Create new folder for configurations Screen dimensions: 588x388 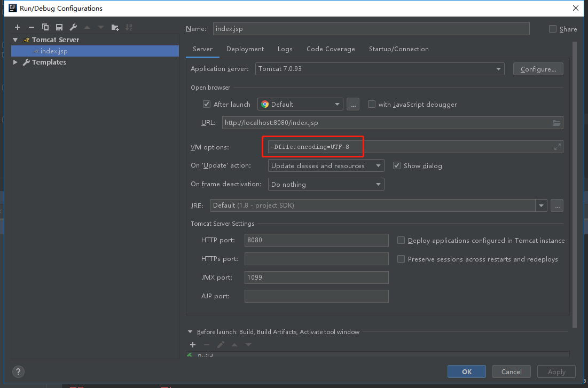click(x=115, y=27)
